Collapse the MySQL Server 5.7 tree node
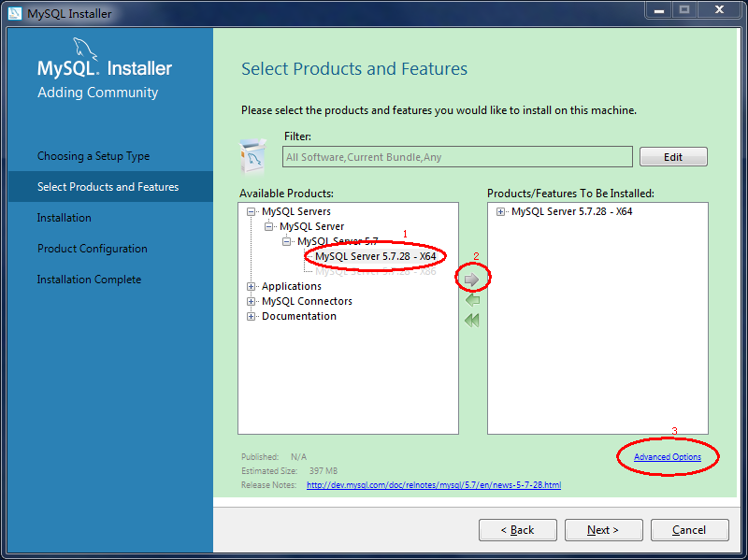This screenshot has height=560, width=748. tap(286, 242)
